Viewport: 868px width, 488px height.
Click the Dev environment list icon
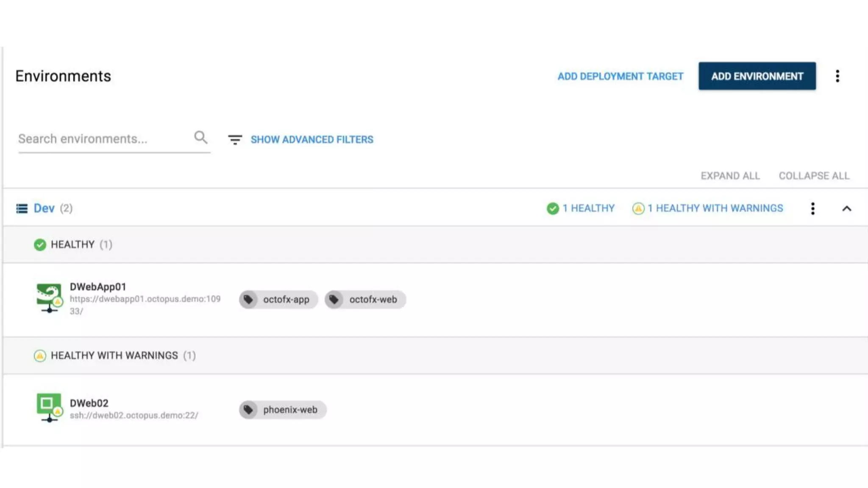click(x=22, y=208)
